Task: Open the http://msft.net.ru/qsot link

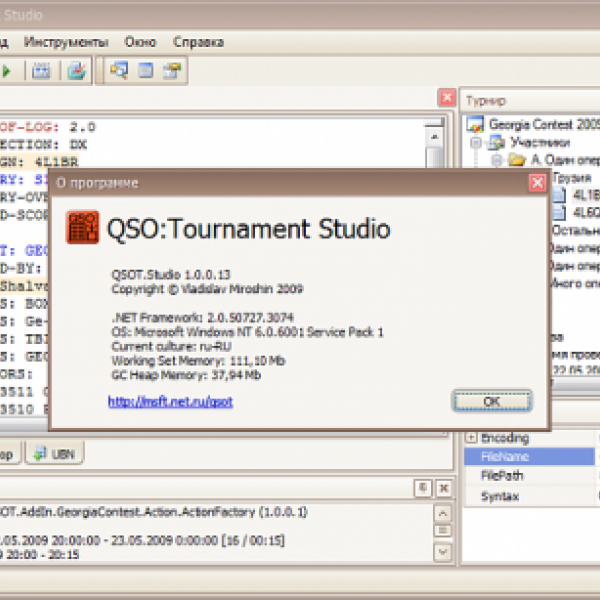Action: [170, 402]
